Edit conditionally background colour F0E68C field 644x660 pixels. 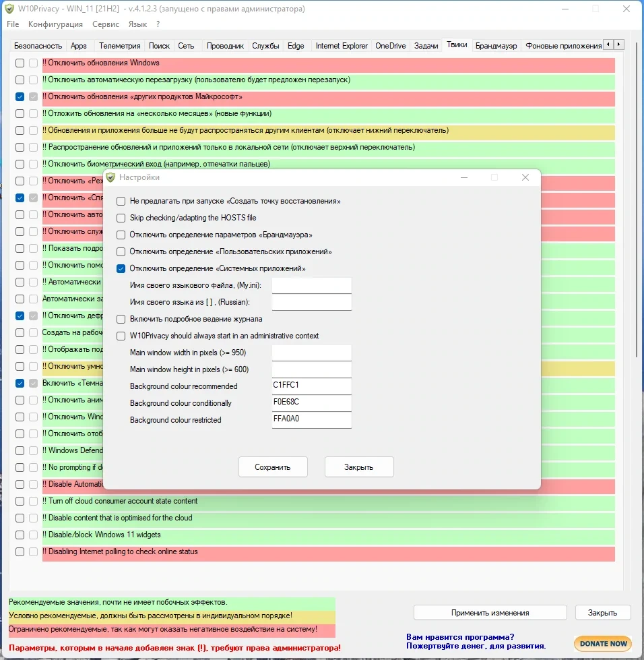coord(312,403)
